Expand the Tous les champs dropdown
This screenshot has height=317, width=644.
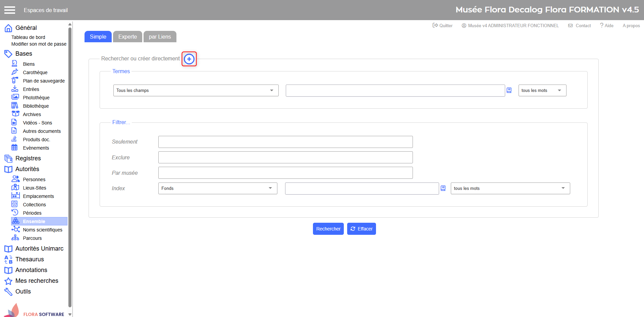pos(196,91)
